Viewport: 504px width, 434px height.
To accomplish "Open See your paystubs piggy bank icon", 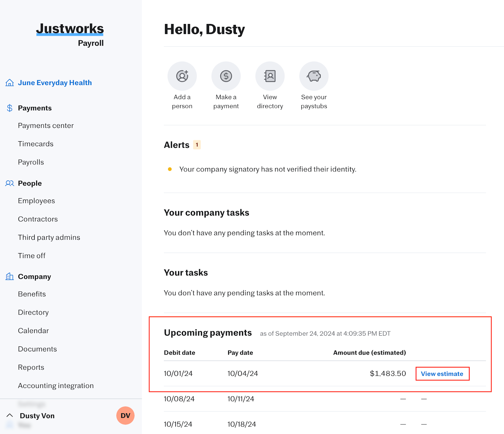I will [x=314, y=76].
